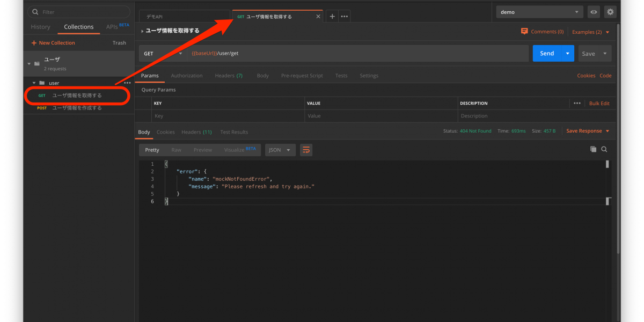The height and width of the screenshot is (322, 644).
Task: Select the Raw response view
Action: point(176,150)
